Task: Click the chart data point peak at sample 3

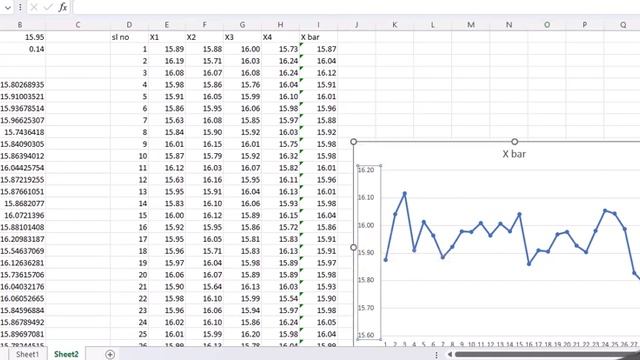Action: coord(404,194)
